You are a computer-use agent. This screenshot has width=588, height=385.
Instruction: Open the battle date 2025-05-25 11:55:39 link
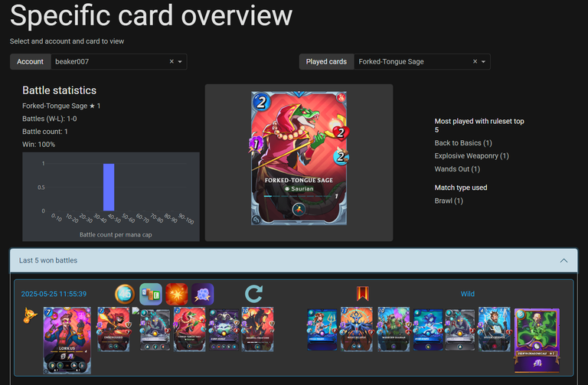click(x=54, y=294)
